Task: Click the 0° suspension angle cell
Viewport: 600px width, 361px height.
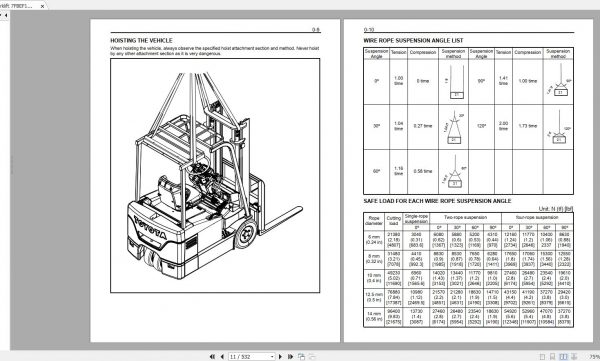Action: pyautogui.click(x=377, y=81)
